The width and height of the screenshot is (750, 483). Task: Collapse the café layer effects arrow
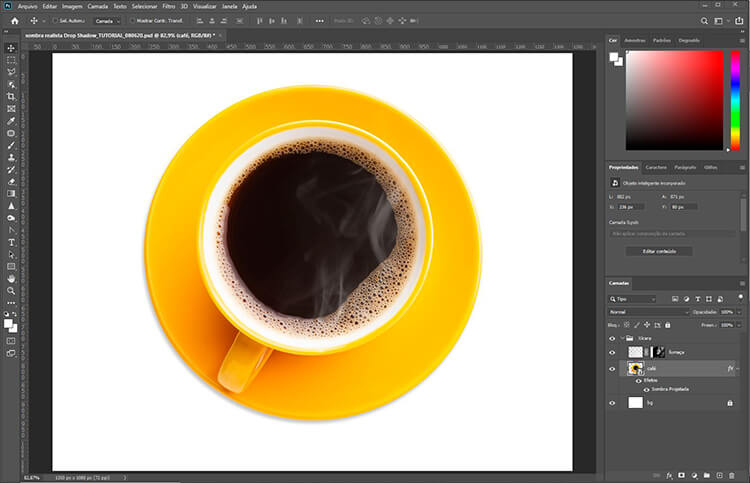pyautogui.click(x=738, y=369)
